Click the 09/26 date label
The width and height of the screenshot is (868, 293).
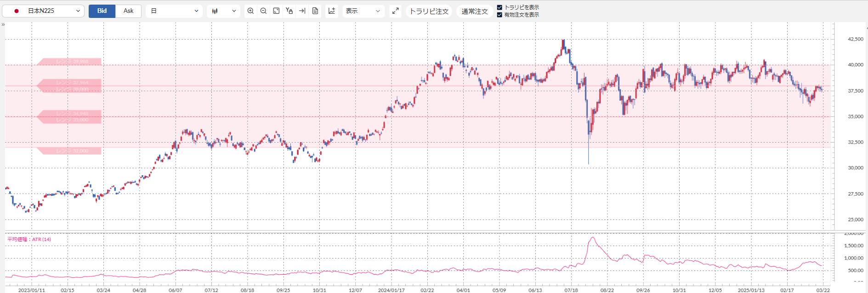point(643,290)
